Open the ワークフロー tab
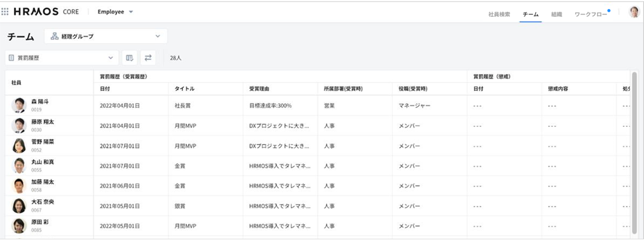Image resolution: width=644 pixels, height=241 pixels. [590, 15]
